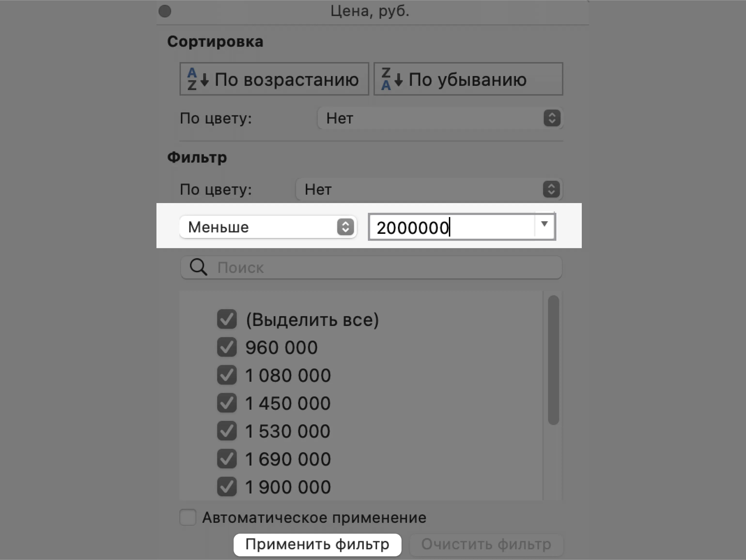Image resolution: width=746 pixels, height=560 pixels.
Task: Uncheck the 960 000 checkbox
Action: pyautogui.click(x=227, y=347)
